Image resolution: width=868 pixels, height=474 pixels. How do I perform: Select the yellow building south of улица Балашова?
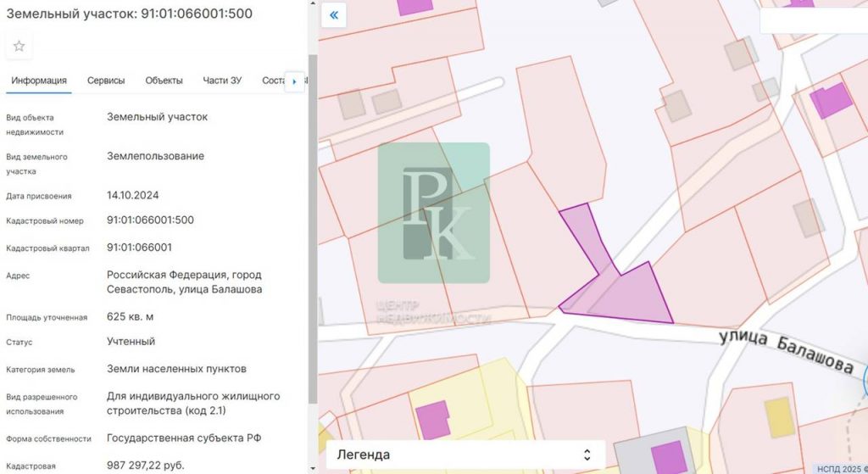779,416
